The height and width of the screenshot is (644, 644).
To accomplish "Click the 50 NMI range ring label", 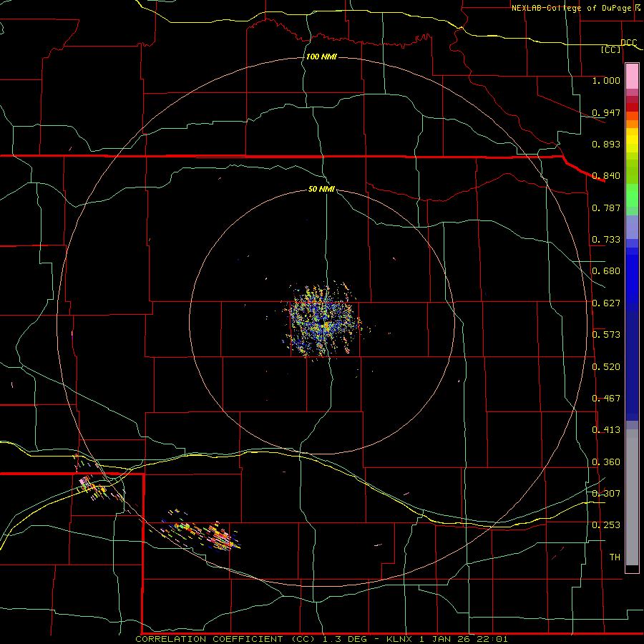I will click(x=321, y=189).
